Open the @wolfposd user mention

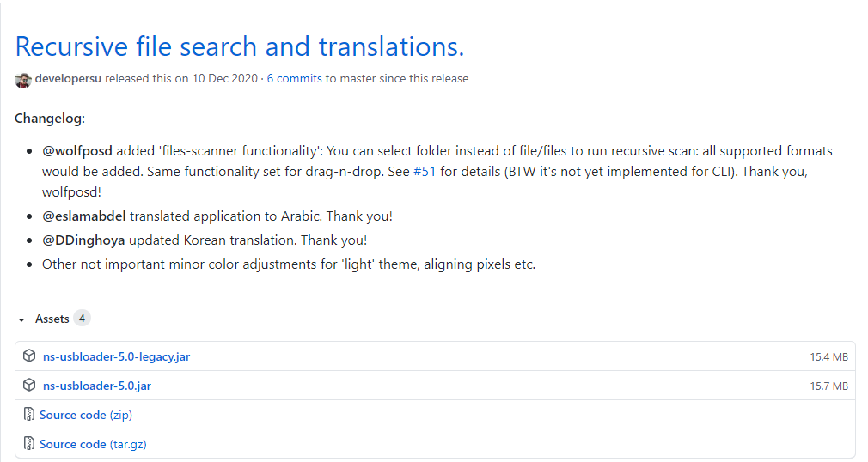(77, 151)
